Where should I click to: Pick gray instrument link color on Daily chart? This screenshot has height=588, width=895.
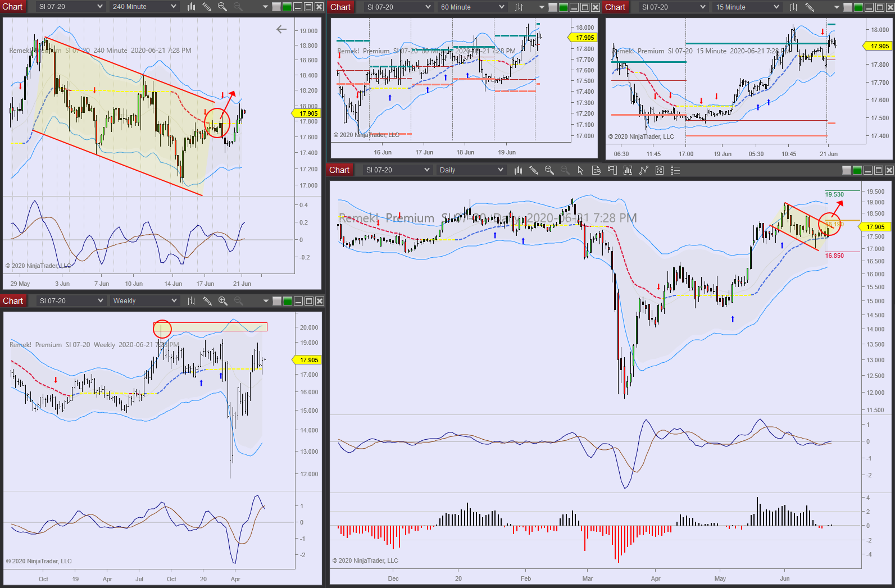(847, 170)
